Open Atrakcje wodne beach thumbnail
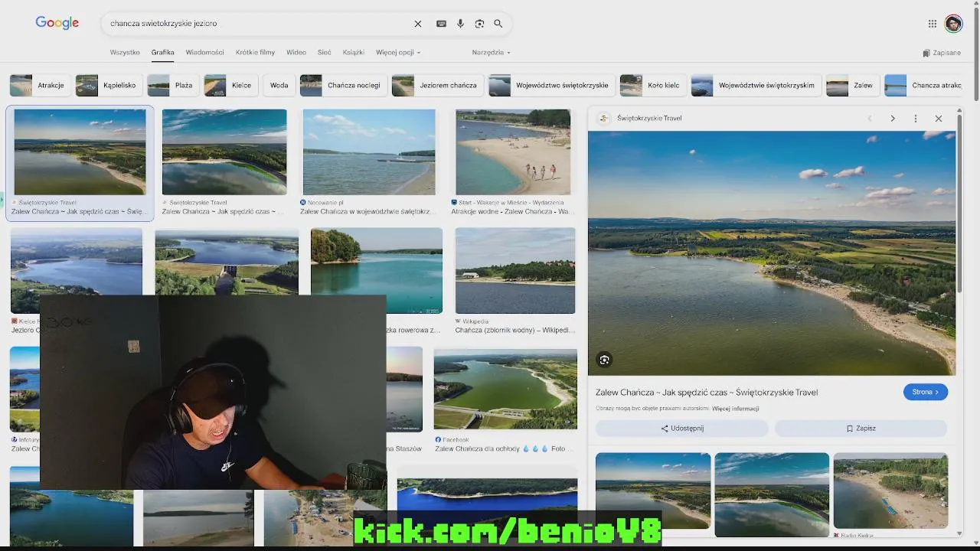Image resolution: width=980 pixels, height=551 pixels. 513,152
